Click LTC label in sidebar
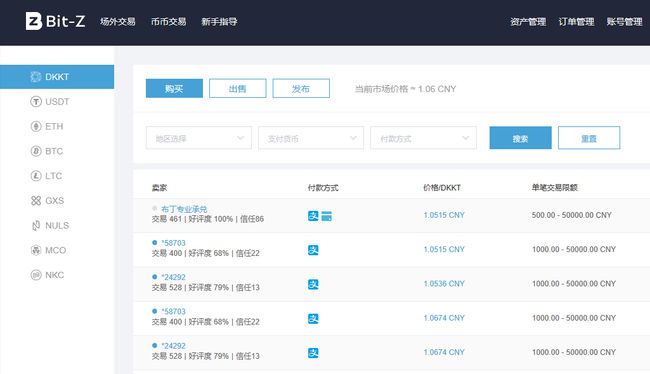This screenshot has height=374, width=650. click(53, 176)
